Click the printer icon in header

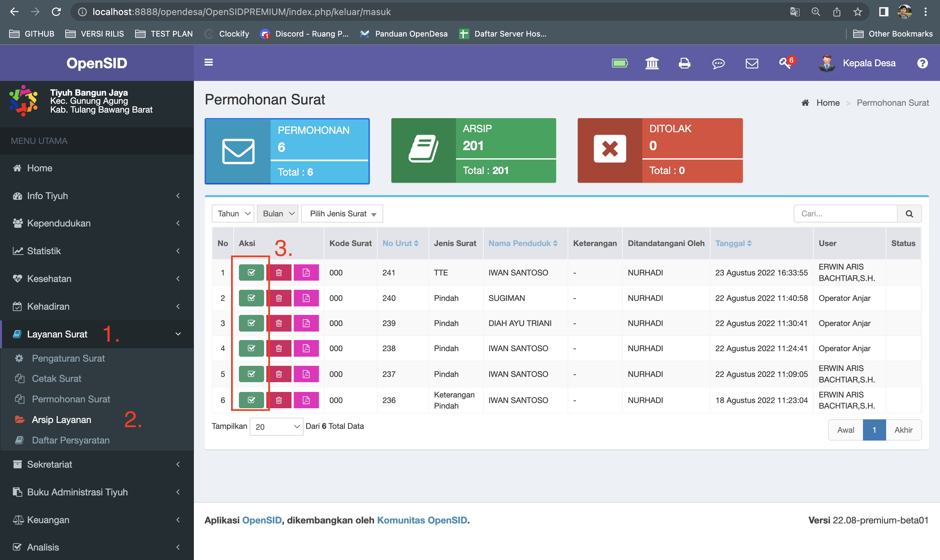coord(684,63)
